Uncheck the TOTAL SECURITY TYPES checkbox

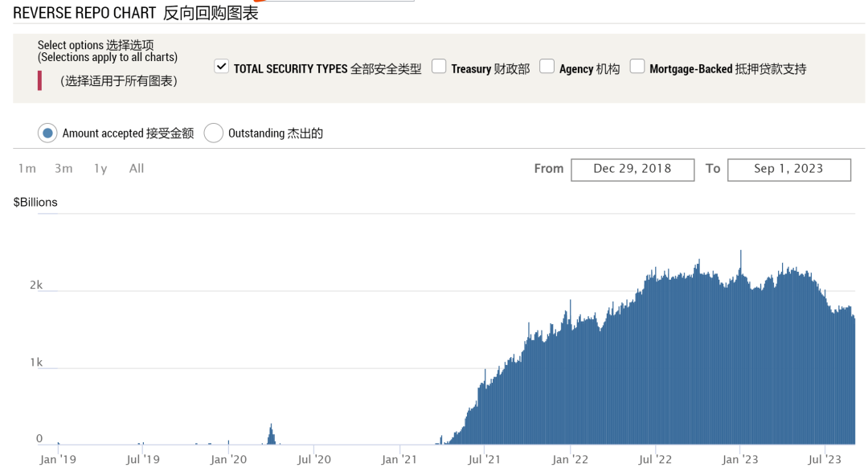[222, 67]
